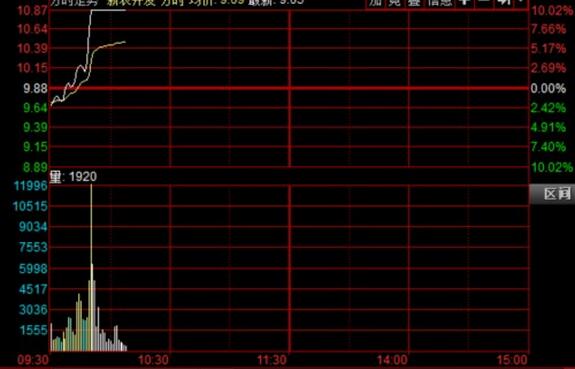Click the 竞 button in top toolbar

(x=395, y=3)
